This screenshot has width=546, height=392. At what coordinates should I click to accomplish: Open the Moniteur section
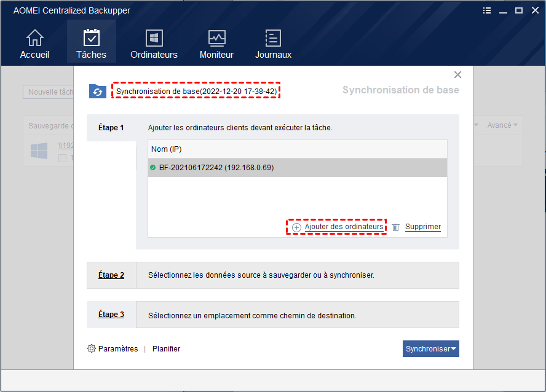[216, 44]
